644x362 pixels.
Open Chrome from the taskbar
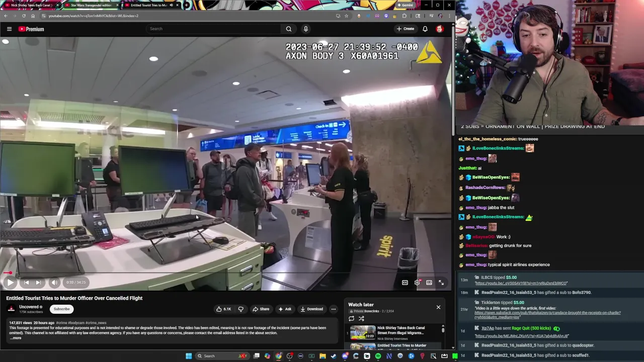click(278, 356)
